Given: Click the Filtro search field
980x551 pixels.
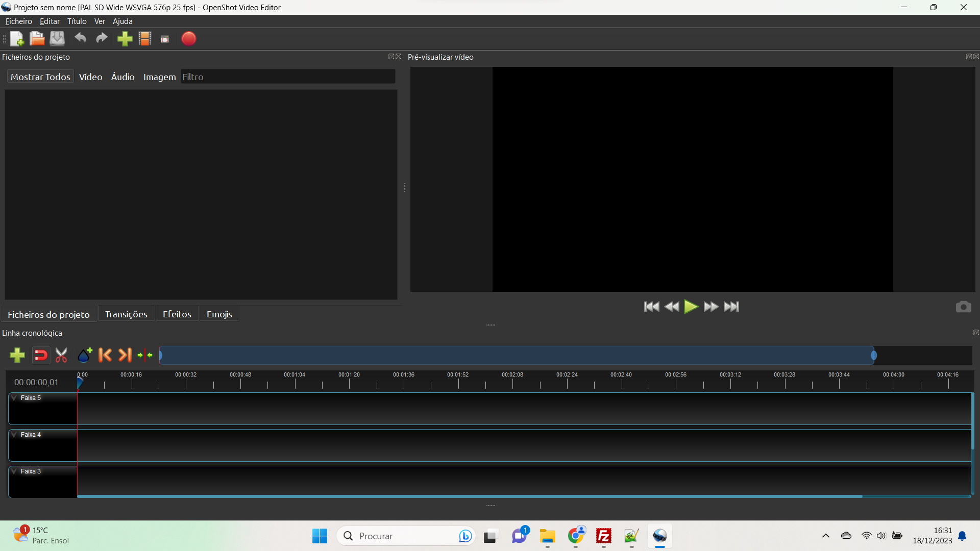Looking at the screenshot, I should pyautogui.click(x=288, y=77).
